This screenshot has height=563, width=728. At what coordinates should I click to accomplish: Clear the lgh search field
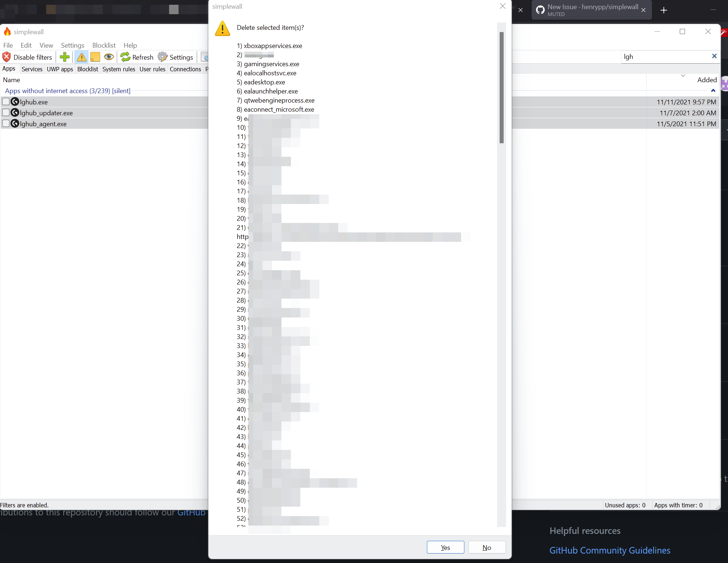click(714, 56)
